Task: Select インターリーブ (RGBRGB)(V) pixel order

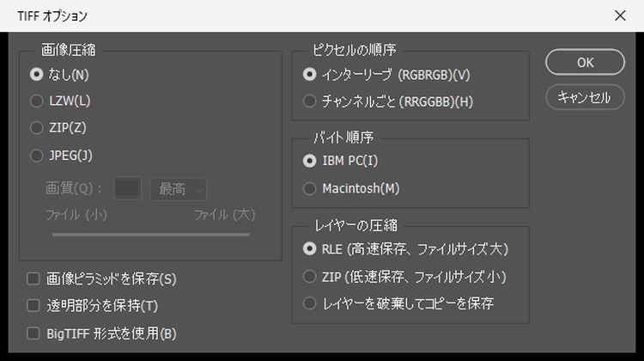Action: [310, 75]
